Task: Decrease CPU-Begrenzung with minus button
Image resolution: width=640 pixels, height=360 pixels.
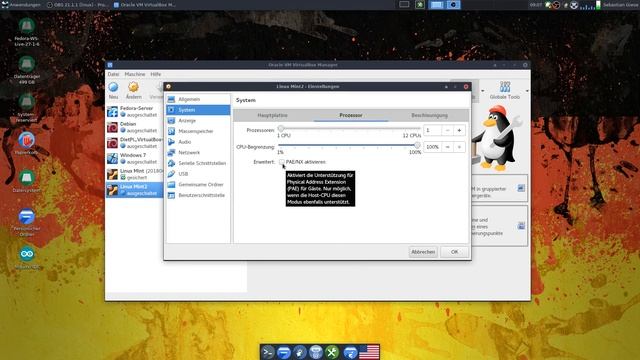Action: coord(448,147)
